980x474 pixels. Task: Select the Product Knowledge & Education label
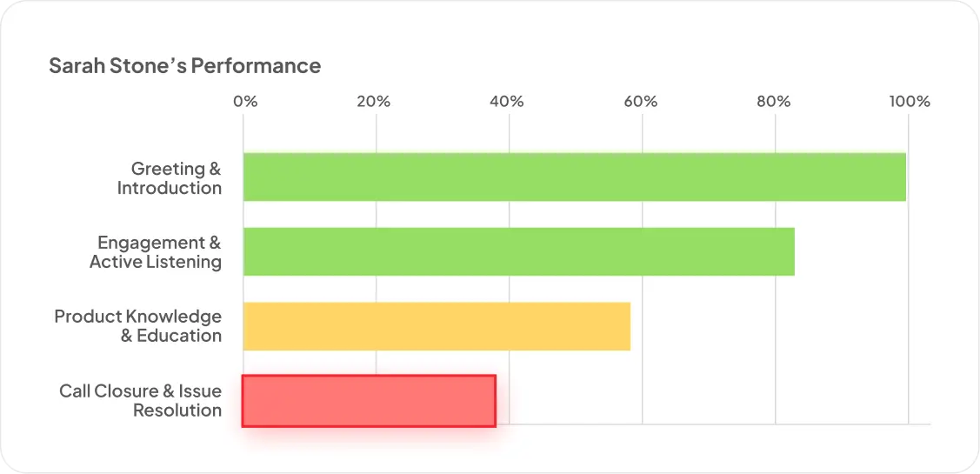pyautogui.click(x=138, y=326)
